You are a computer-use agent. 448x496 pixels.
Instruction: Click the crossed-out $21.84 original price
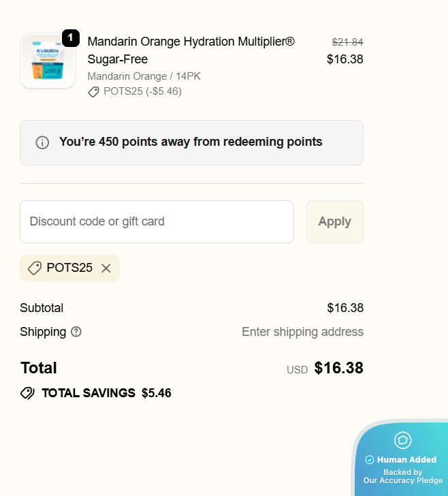pyautogui.click(x=347, y=42)
